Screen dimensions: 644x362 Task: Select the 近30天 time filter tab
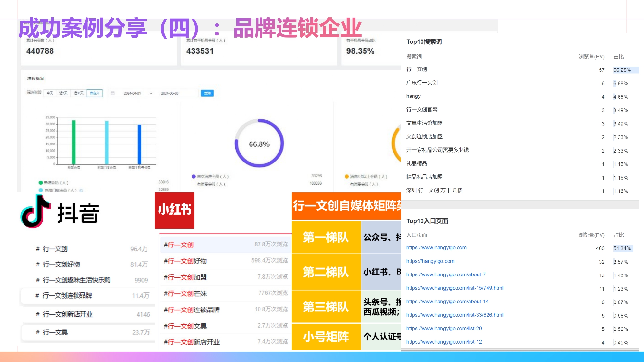click(78, 93)
